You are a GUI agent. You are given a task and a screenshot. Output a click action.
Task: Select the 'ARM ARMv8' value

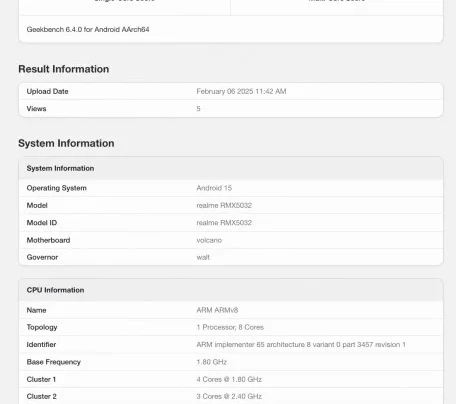217,310
